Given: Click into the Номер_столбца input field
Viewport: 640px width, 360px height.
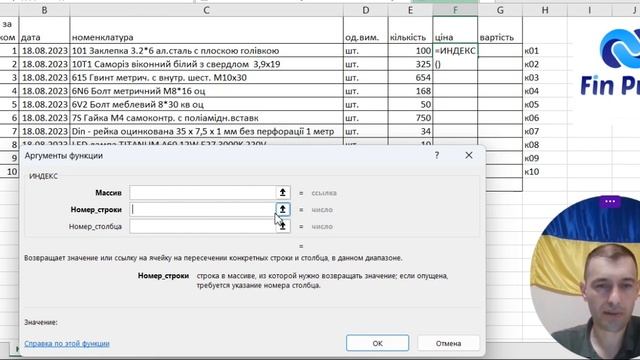Looking at the screenshot, I should 202,226.
